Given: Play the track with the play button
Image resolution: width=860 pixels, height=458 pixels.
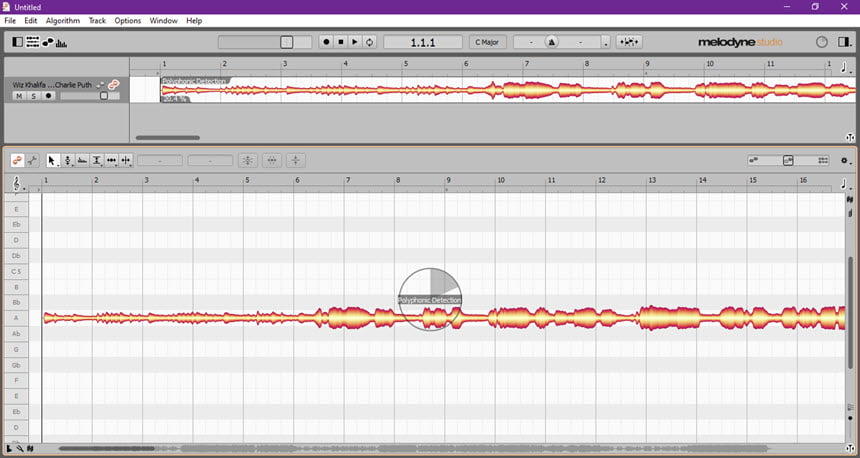Looking at the screenshot, I should [x=355, y=42].
